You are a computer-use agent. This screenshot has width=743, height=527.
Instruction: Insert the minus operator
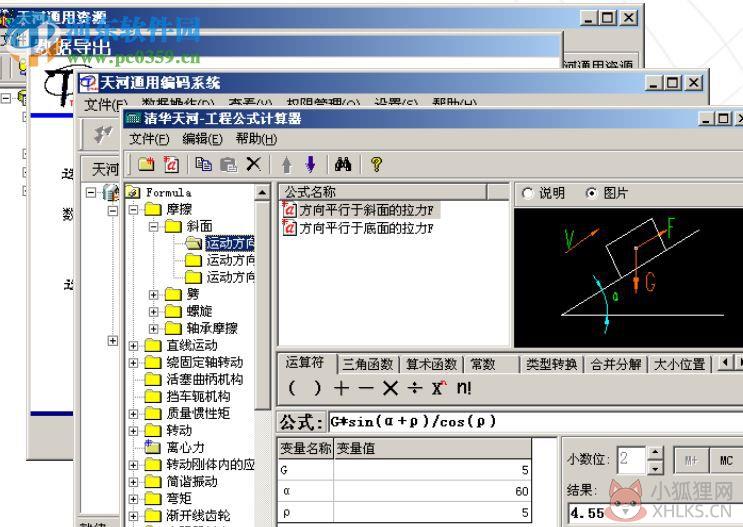(366, 389)
